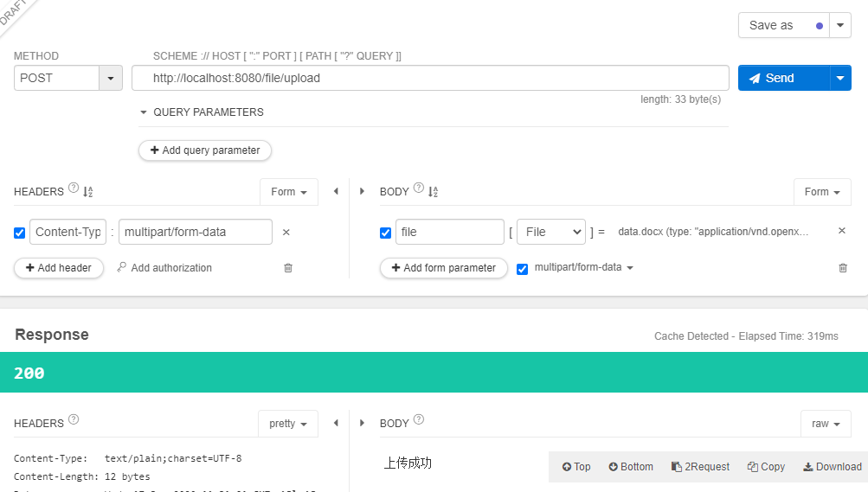The height and width of the screenshot is (492, 868).
Task: Uncheck the file form parameter
Action: (x=386, y=233)
